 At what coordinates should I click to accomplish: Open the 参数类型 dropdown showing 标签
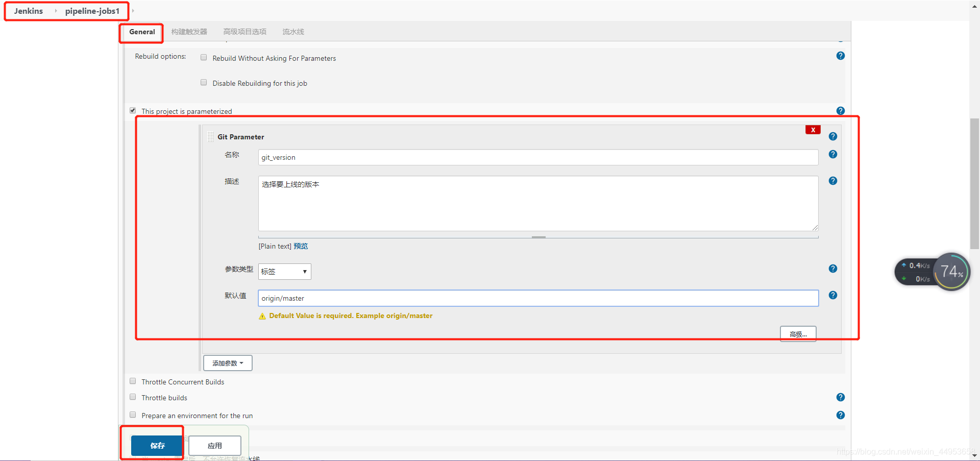point(284,272)
